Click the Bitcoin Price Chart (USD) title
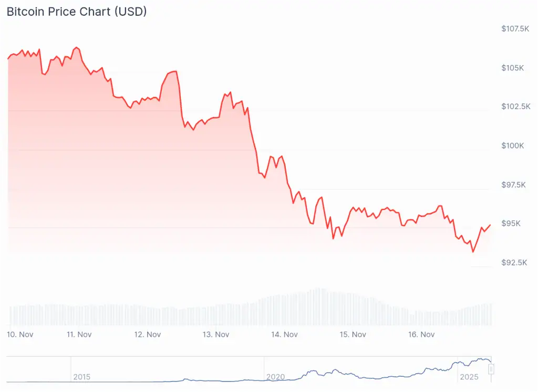 [x=77, y=12]
